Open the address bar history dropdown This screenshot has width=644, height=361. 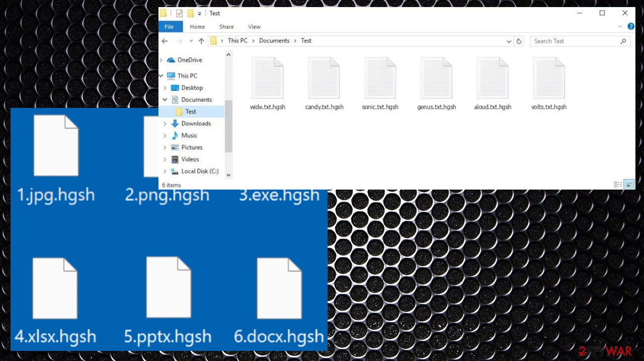point(509,41)
